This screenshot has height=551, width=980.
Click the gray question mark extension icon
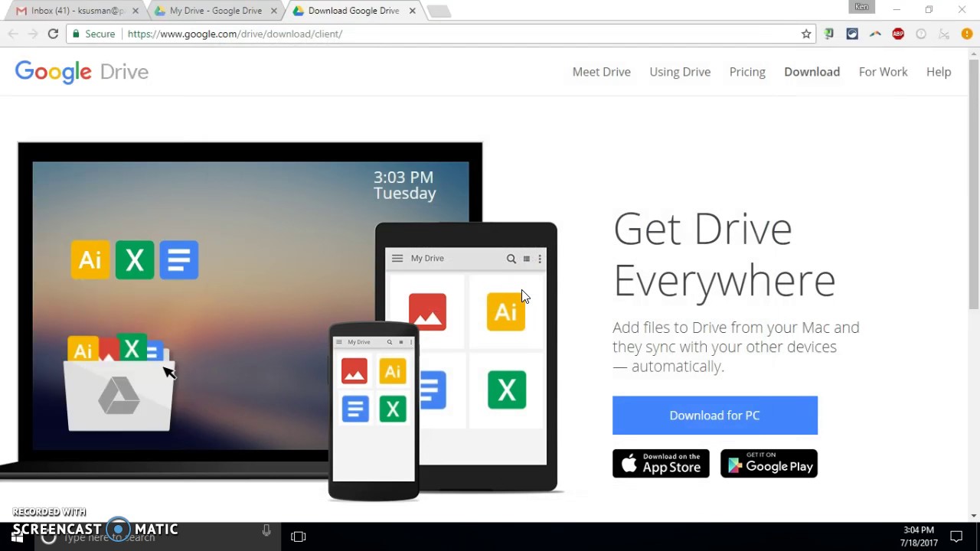coord(921,34)
